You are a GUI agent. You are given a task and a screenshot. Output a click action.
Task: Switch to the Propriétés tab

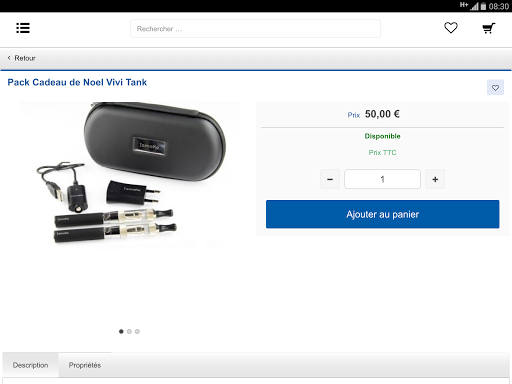pyautogui.click(x=85, y=365)
